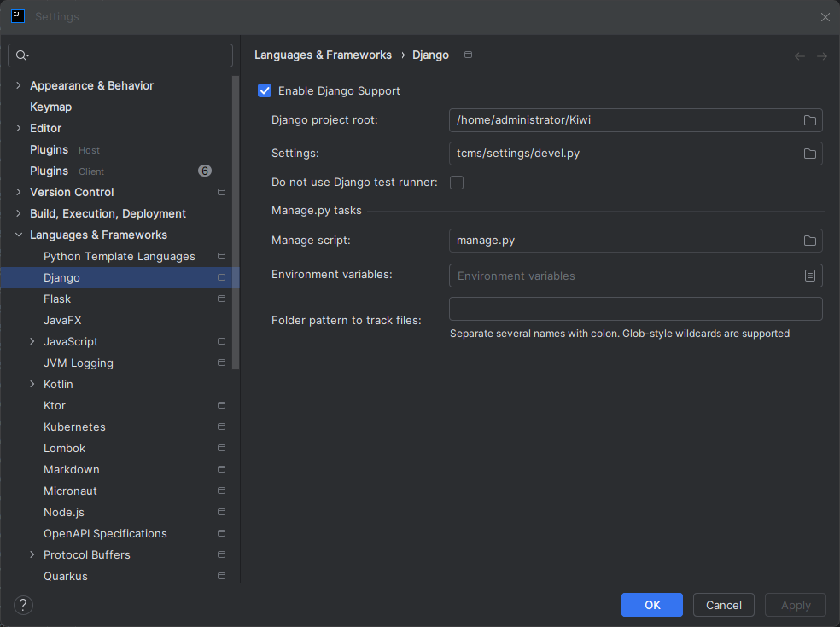
Task: Click the project icon beside OpenAPI Specifications
Action: [221, 533]
